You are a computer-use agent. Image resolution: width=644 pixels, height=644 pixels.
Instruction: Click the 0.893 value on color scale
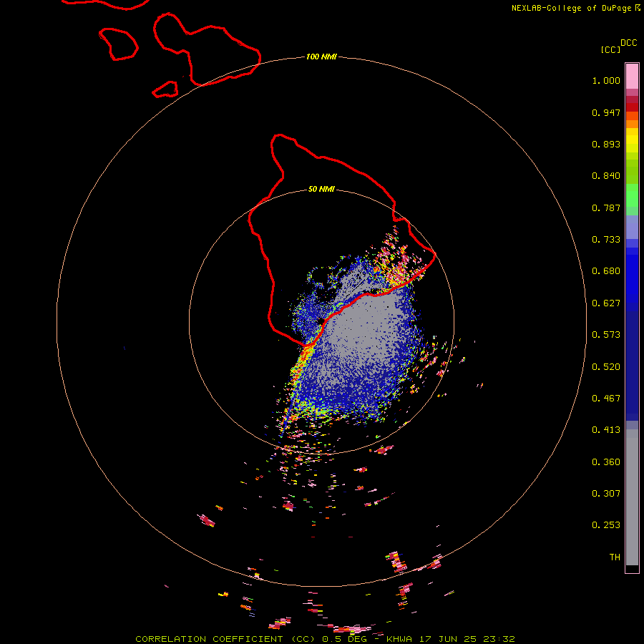tap(606, 144)
